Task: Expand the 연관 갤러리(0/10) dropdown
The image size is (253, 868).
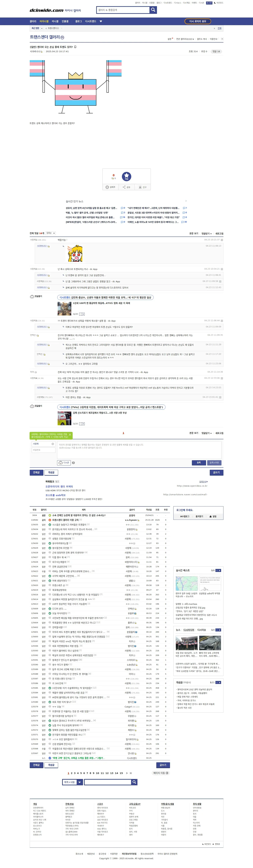Action: click(185, 39)
